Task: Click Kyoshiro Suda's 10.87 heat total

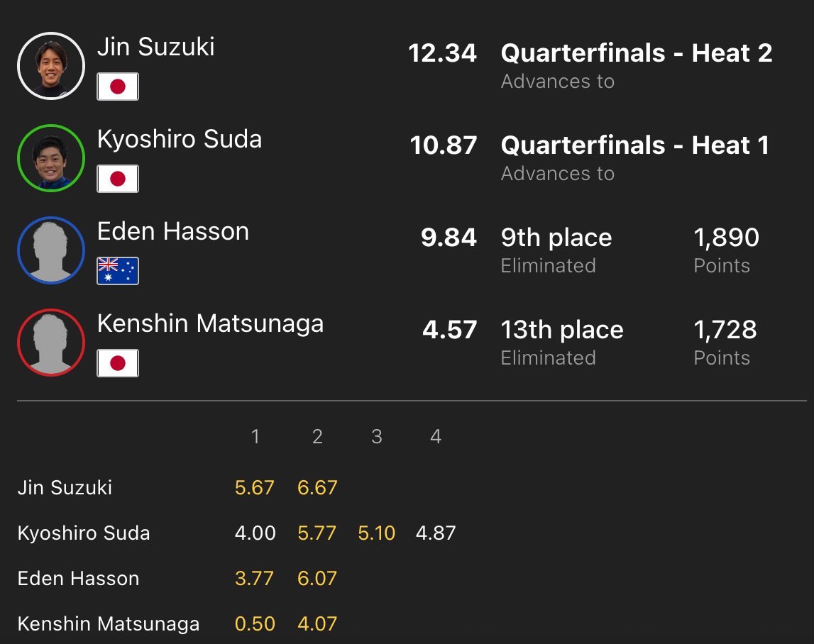Action: pos(444,145)
